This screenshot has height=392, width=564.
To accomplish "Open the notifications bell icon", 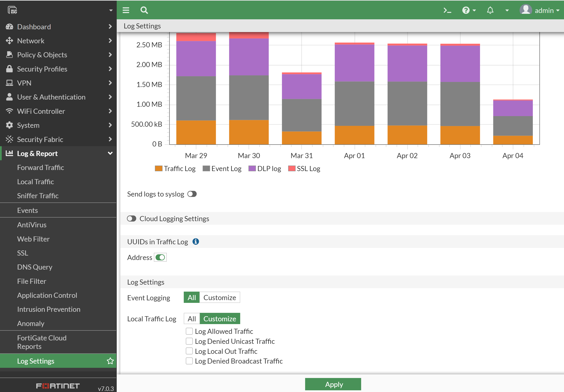I will pyautogui.click(x=490, y=10).
